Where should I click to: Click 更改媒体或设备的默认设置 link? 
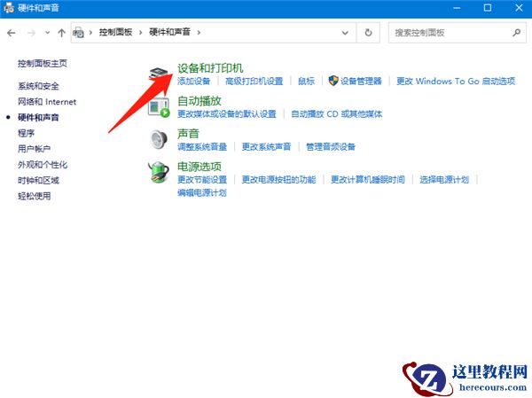coord(227,114)
